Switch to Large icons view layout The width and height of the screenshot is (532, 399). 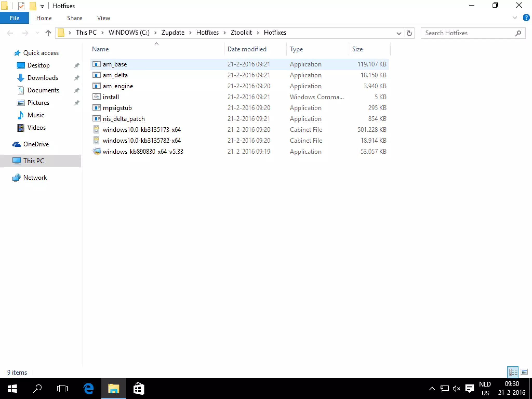524,372
